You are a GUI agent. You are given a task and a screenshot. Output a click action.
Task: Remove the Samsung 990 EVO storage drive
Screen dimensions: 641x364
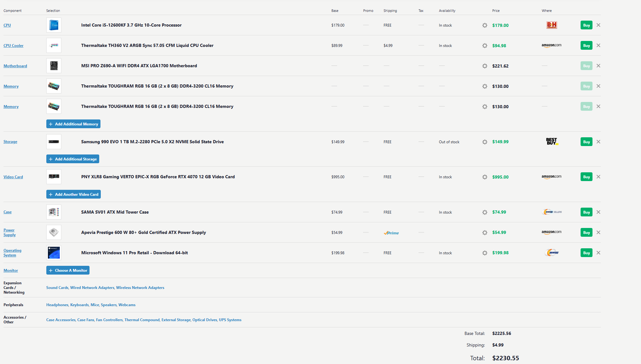[x=598, y=142]
